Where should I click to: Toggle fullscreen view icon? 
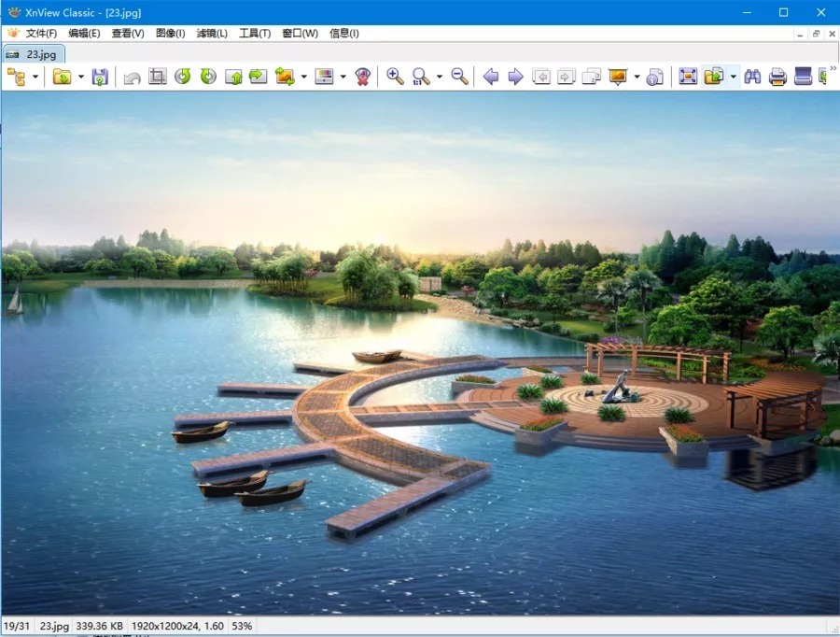[x=688, y=77]
